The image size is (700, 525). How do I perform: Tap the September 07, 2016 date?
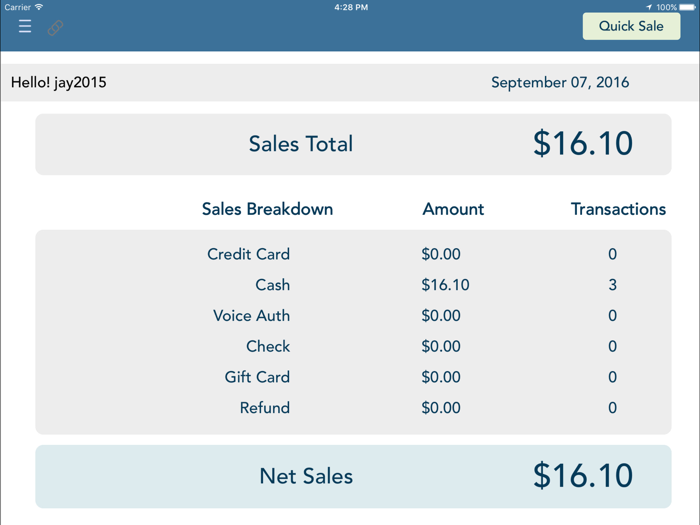tap(560, 83)
